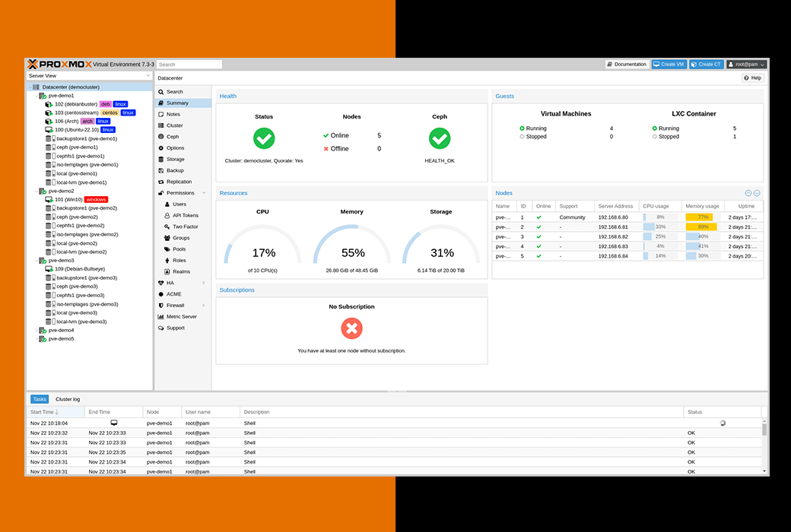Screen dimensions: 791x532
Task: Click the Backup icon in the Datacenter menu
Action: coord(161,170)
